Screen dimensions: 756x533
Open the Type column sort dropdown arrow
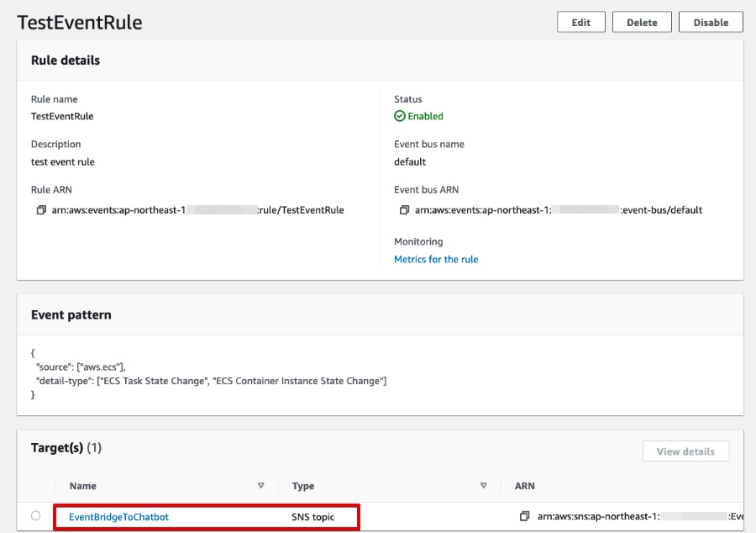pyautogui.click(x=484, y=486)
